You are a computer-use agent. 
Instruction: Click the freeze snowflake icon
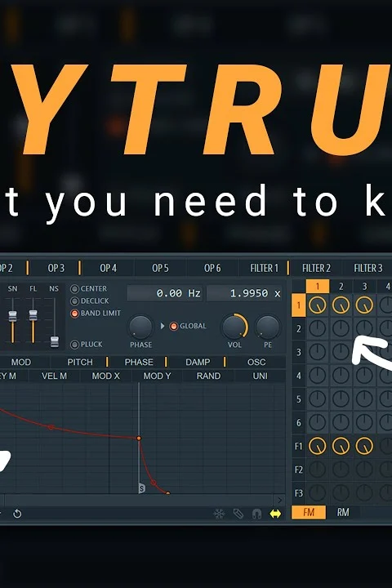(219, 514)
